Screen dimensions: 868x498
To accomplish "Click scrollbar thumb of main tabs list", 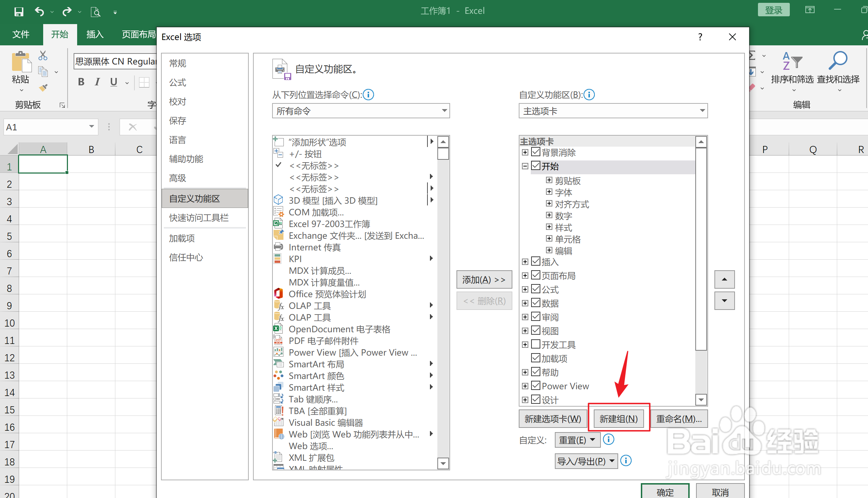I will point(701,249).
